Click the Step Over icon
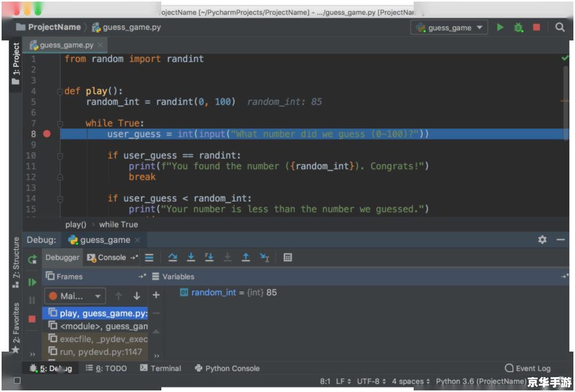The height and width of the screenshot is (392, 575). click(x=172, y=257)
